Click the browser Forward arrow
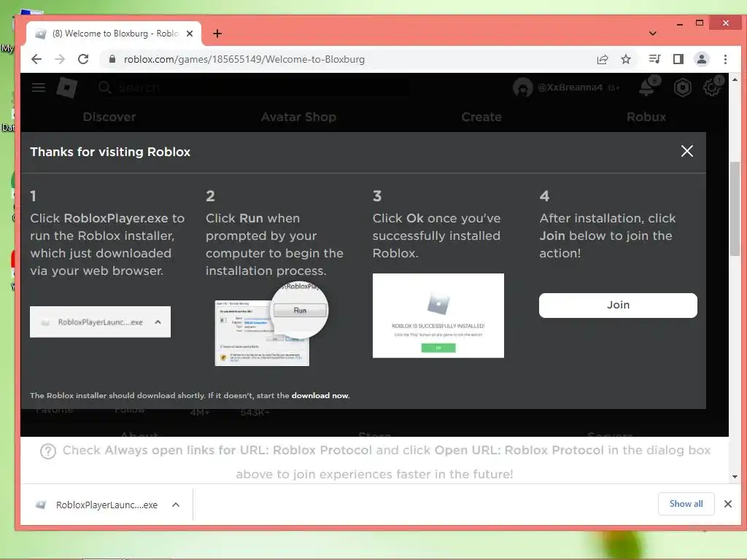Screen dimensions: 747x560 pyautogui.click(x=60, y=59)
